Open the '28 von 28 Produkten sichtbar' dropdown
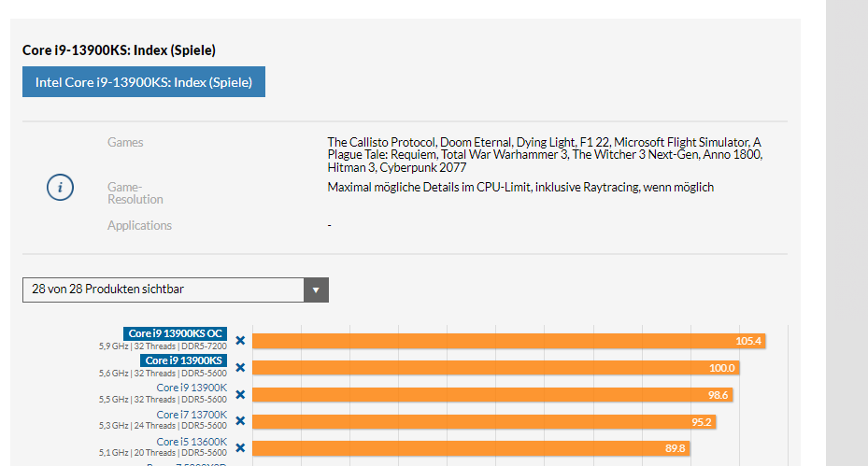868x466 pixels. [176, 290]
